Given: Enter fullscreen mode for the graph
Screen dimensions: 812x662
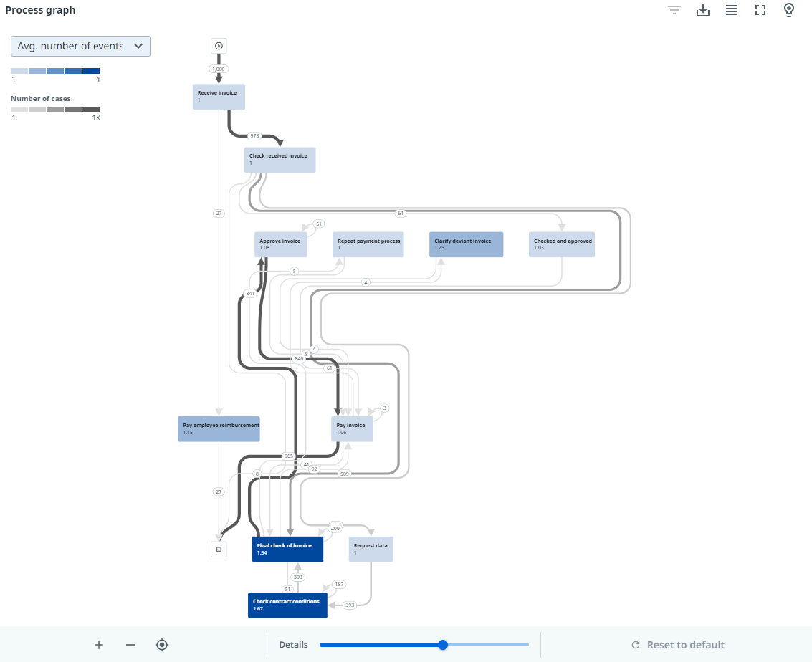Looking at the screenshot, I should click(760, 10).
